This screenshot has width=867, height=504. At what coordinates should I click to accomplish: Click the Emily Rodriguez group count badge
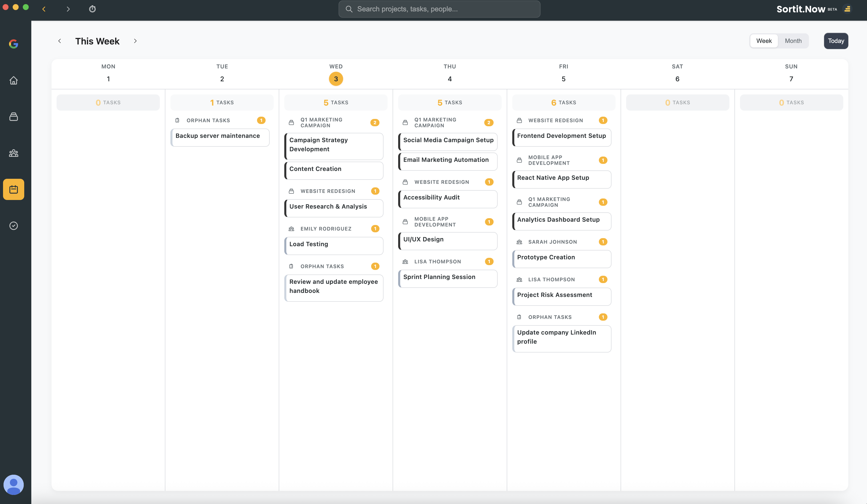coord(375,229)
